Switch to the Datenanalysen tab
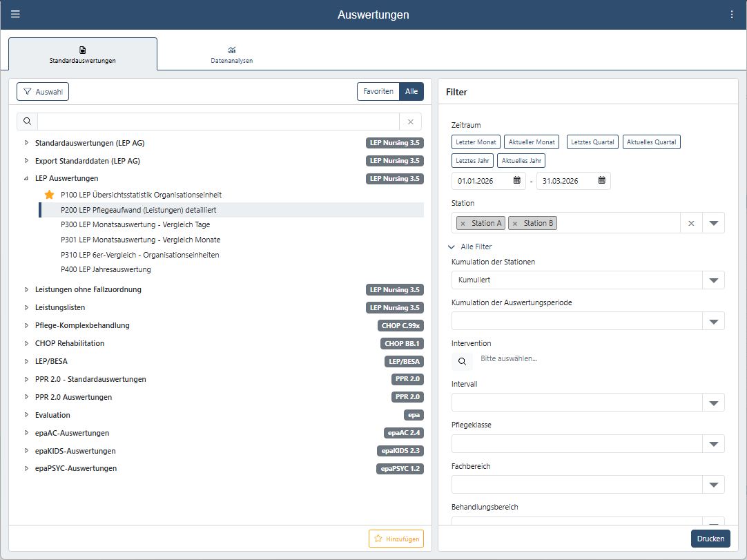 click(232, 55)
